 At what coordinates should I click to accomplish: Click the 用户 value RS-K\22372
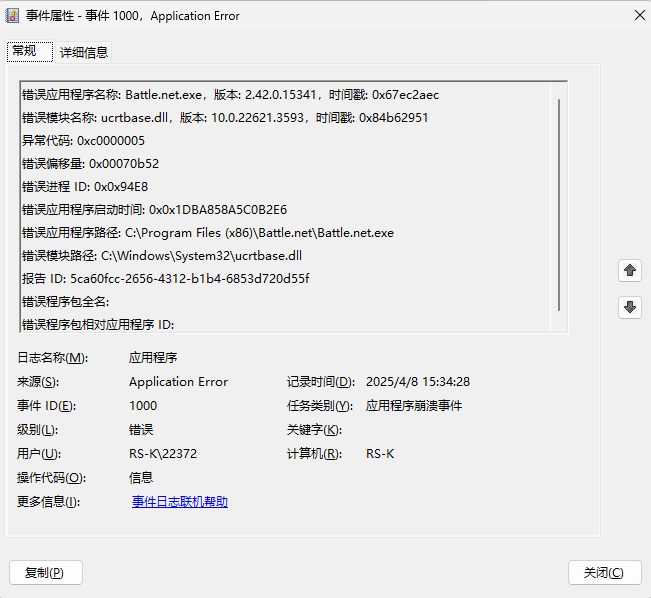click(x=163, y=454)
